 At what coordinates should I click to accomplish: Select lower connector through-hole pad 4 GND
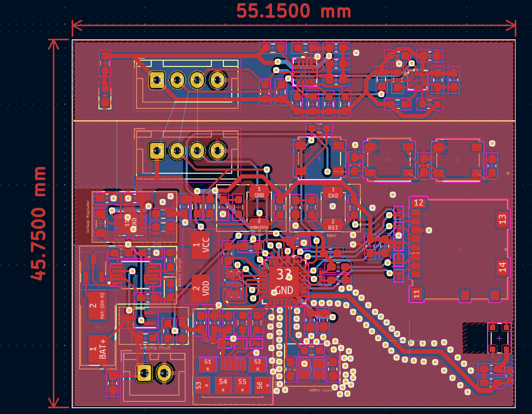[218, 150]
